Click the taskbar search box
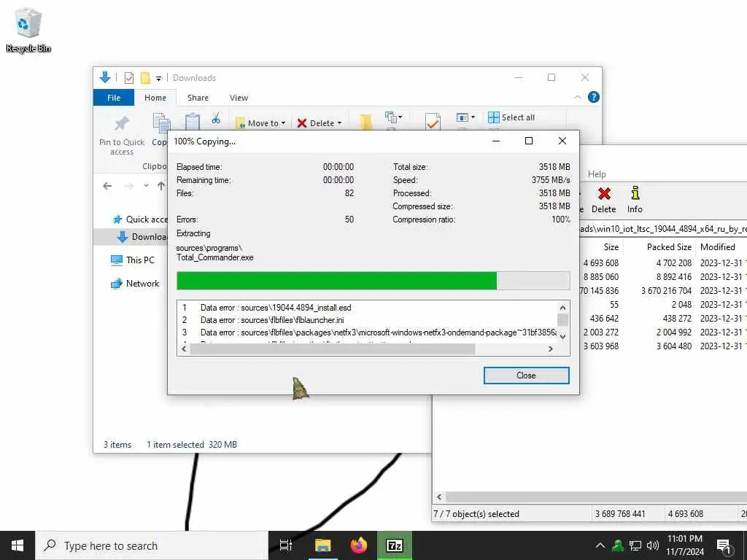747x560 pixels. tap(152, 545)
